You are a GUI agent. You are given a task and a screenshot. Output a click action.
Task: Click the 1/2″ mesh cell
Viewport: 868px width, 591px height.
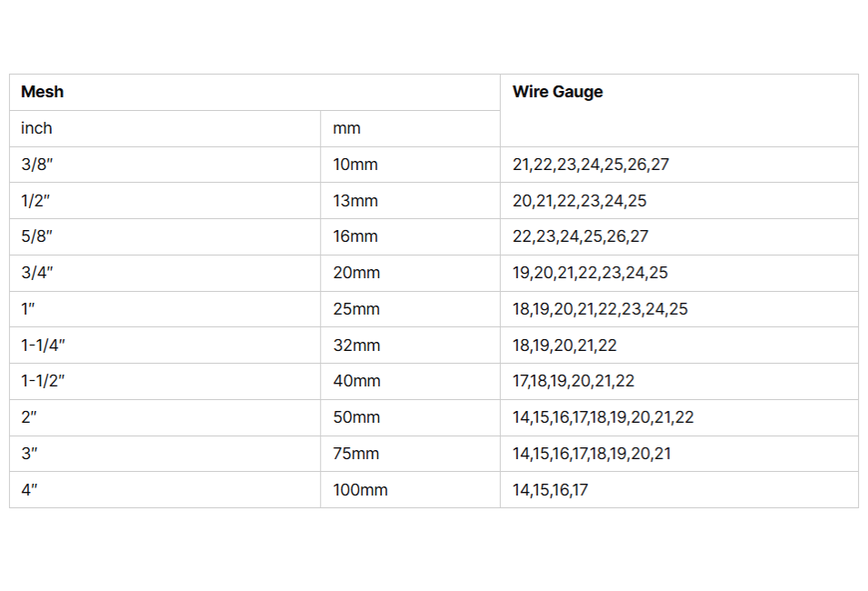click(x=165, y=201)
